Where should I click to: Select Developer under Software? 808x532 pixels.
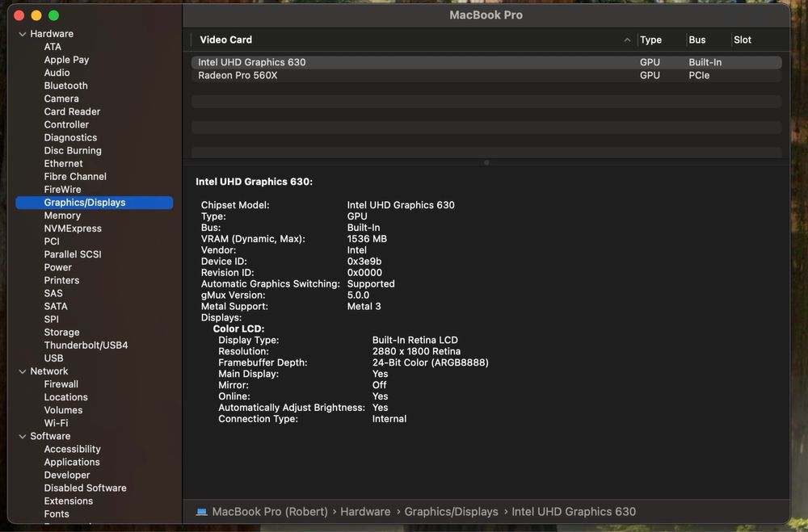coord(67,475)
